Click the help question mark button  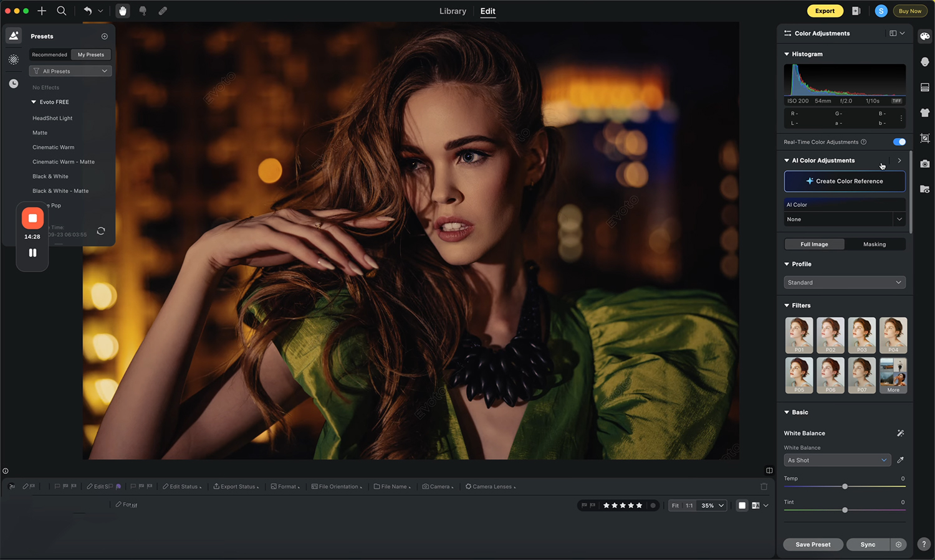coord(924,544)
